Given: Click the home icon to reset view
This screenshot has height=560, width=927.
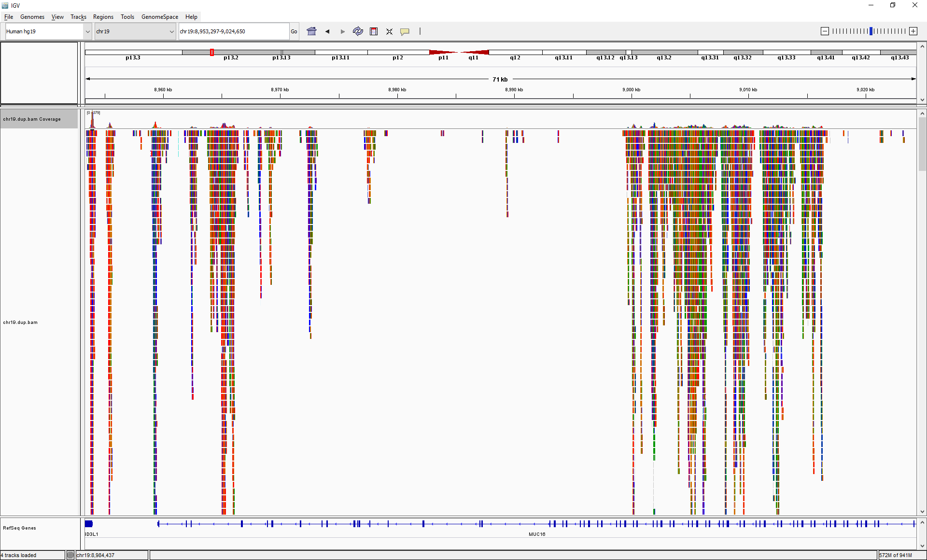Looking at the screenshot, I should pyautogui.click(x=311, y=31).
